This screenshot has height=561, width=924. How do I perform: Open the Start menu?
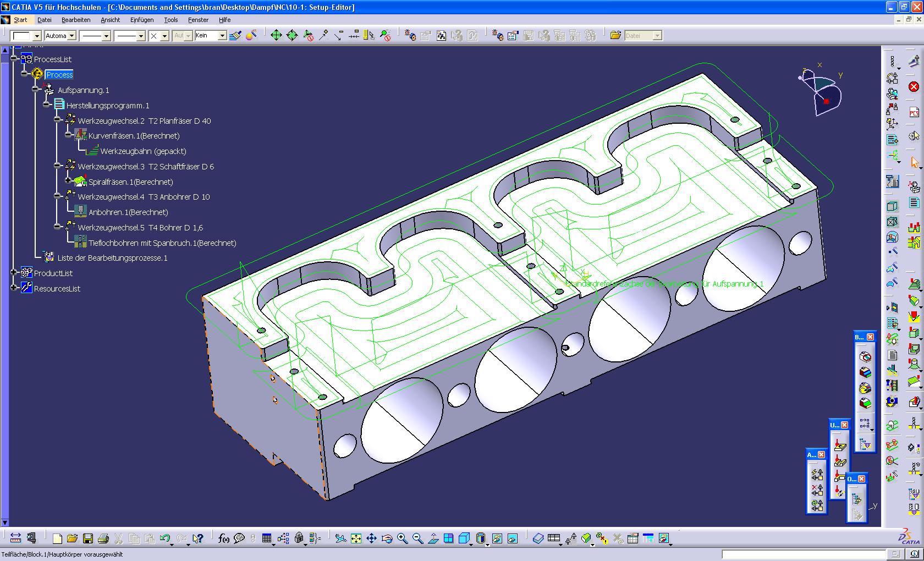pyautogui.click(x=20, y=20)
